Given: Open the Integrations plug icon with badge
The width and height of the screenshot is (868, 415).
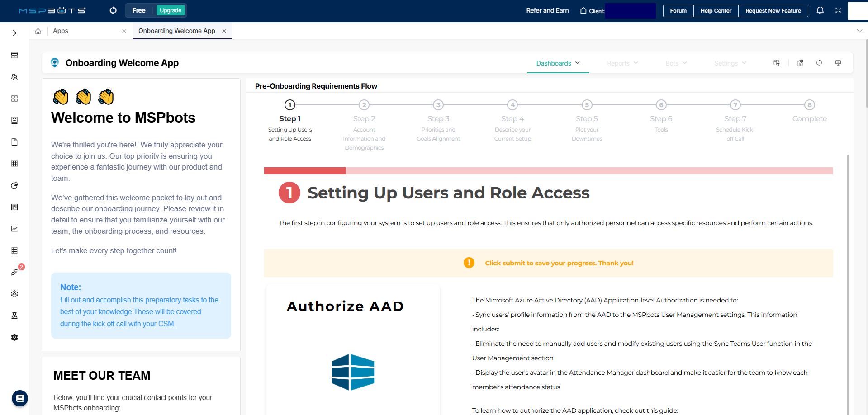Looking at the screenshot, I should pyautogui.click(x=14, y=272).
